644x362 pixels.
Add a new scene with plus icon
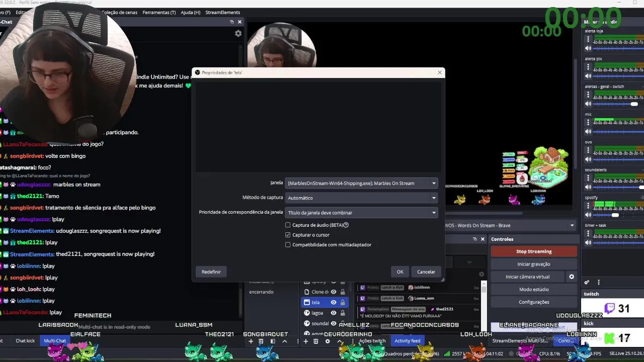tap(251, 341)
